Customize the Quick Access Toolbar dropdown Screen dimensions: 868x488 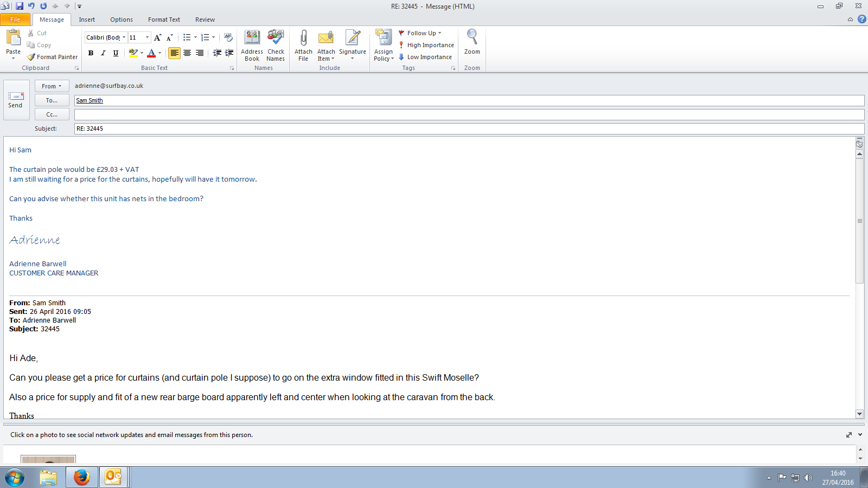[x=79, y=7]
